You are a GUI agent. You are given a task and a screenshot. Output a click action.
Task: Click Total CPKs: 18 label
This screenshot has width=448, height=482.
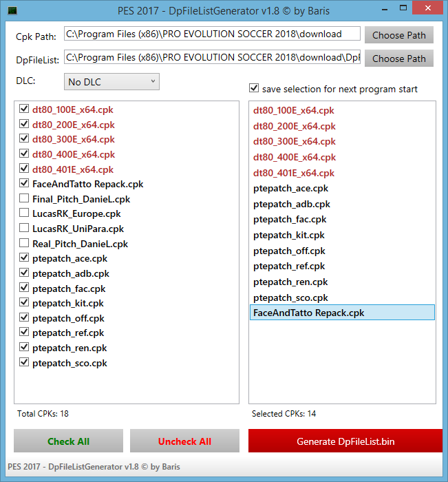pyautogui.click(x=43, y=413)
